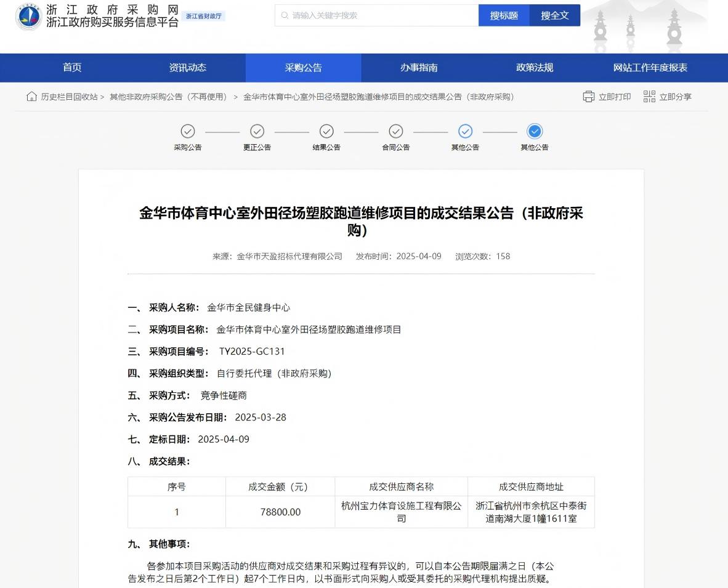Select the 更正公告 step circle
This screenshot has height=588, width=728.
tap(257, 131)
